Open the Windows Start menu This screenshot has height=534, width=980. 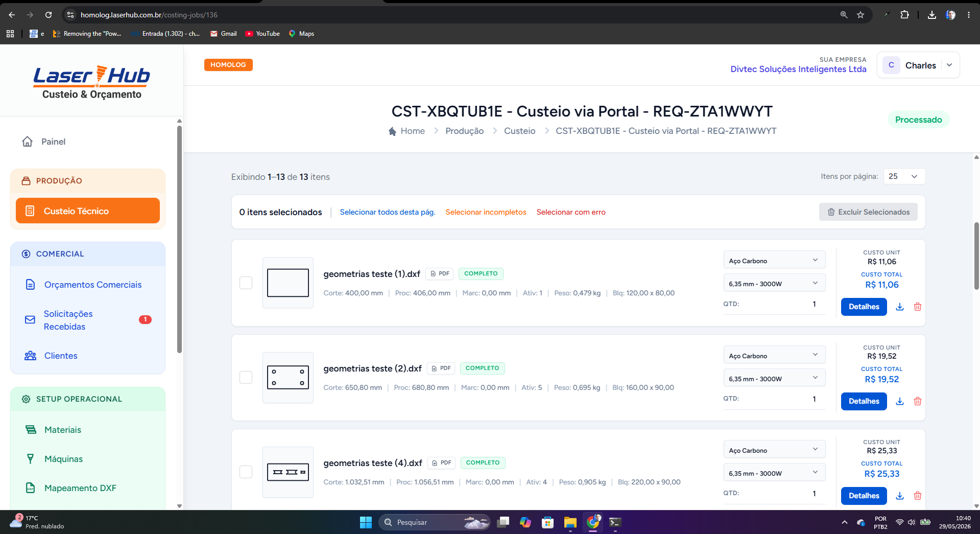coord(366,522)
